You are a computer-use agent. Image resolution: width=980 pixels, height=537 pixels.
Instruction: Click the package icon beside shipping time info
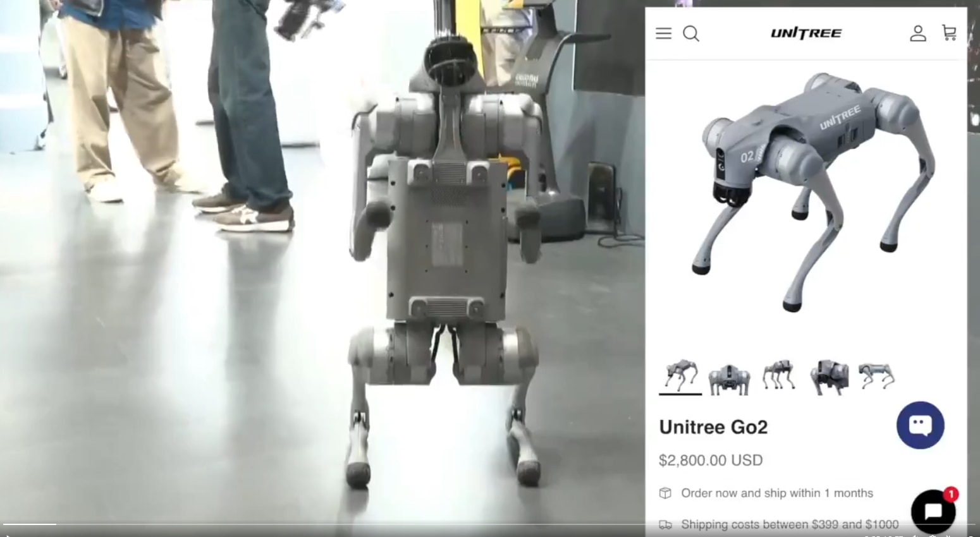pyautogui.click(x=665, y=493)
